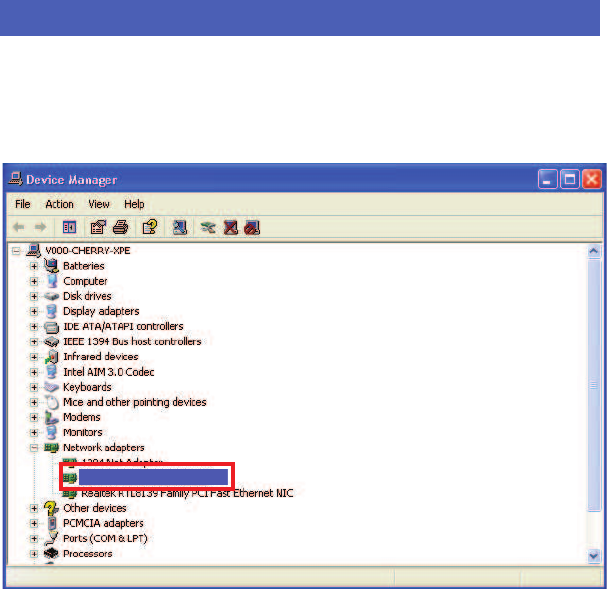
Task: Open the Action menu
Action: [59, 204]
